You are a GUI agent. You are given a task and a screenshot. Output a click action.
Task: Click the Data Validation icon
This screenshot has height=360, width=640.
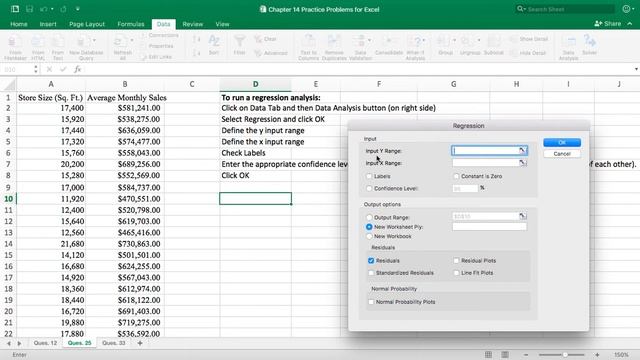[359, 42]
